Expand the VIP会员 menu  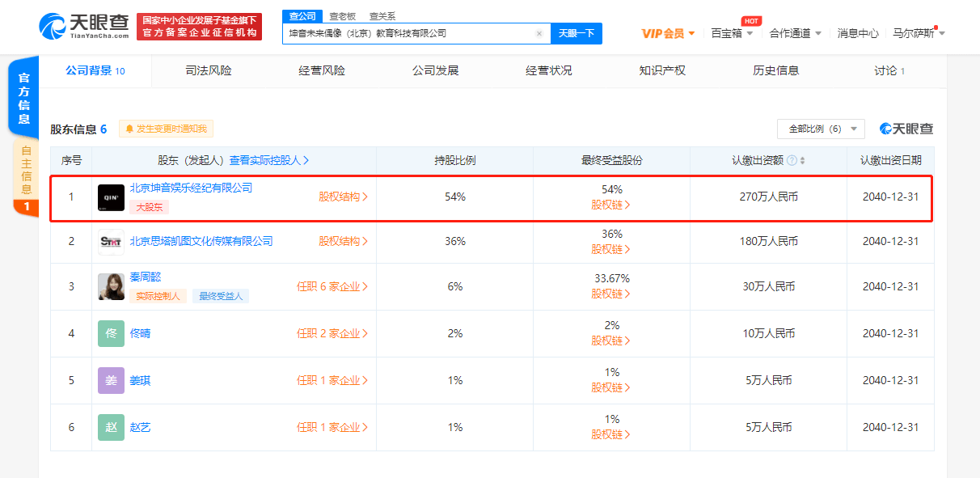coord(668,33)
